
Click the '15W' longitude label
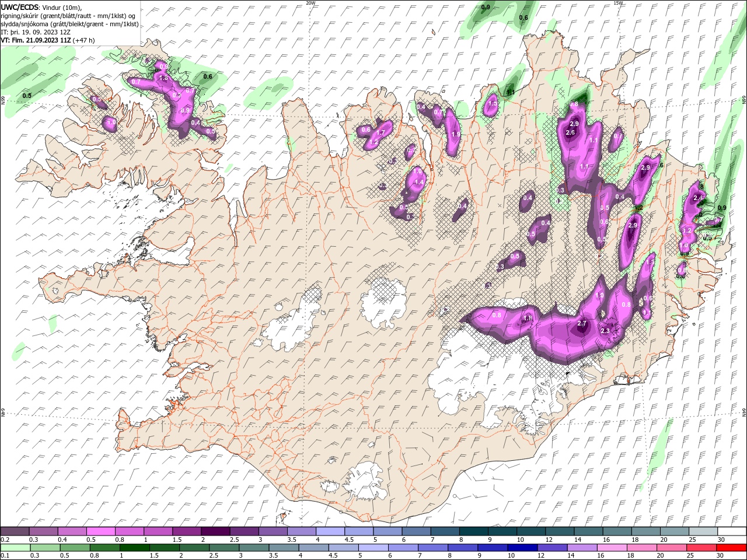(618, 3)
